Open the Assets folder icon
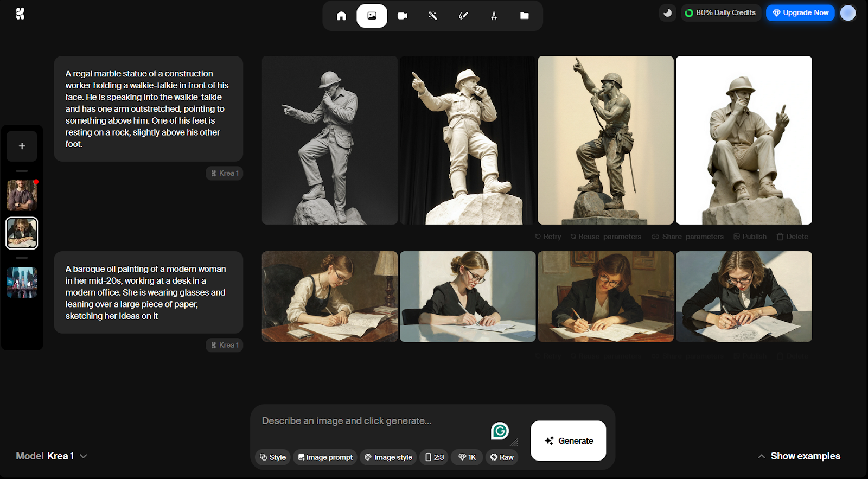Screen dimensions: 868x479 point(524,16)
